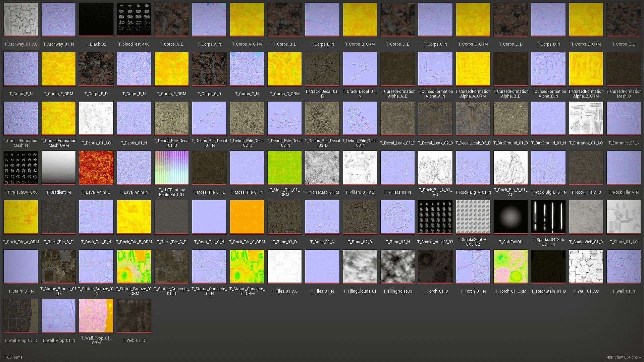Select the T_Fire_subUV_6X6 texture

point(21,168)
